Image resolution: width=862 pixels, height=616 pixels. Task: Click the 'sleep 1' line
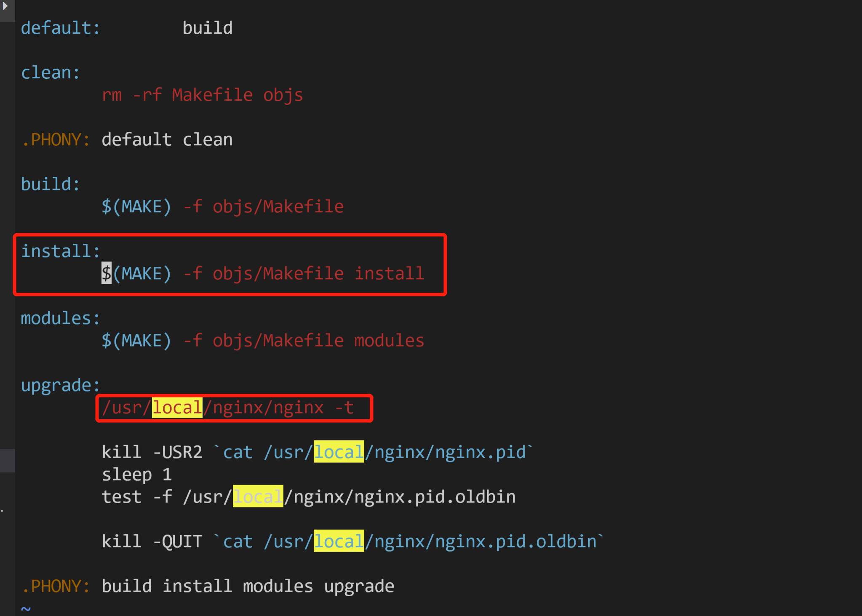[136, 475]
